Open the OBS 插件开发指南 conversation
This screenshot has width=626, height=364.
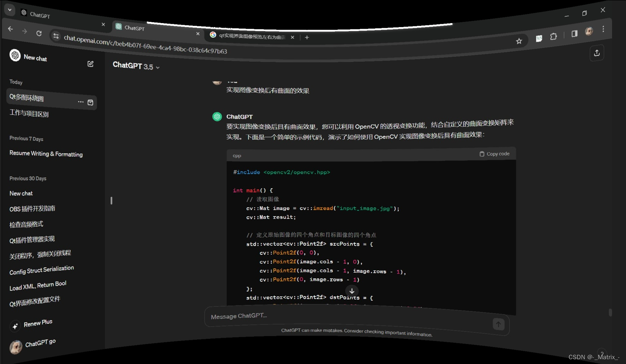(x=32, y=209)
